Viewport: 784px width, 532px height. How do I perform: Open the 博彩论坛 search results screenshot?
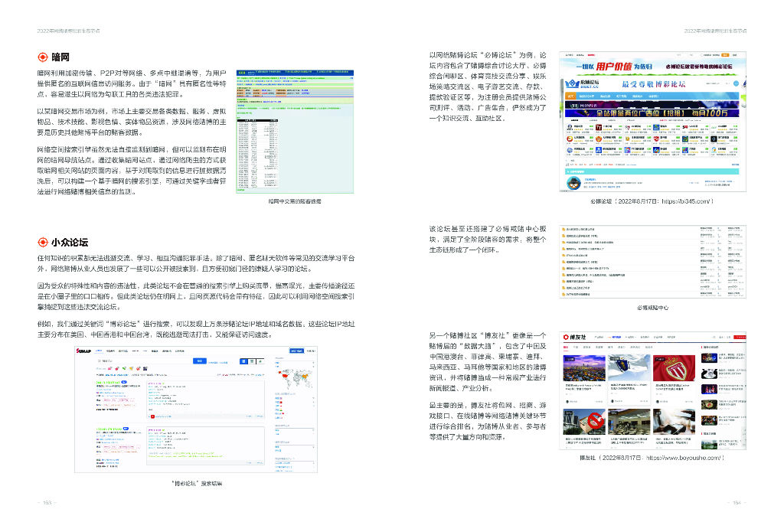coord(196,410)
